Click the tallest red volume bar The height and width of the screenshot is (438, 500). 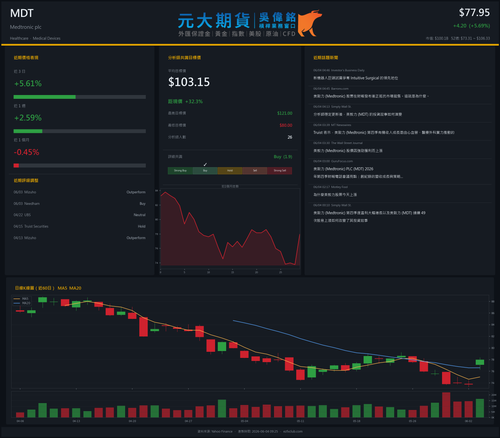446,405
